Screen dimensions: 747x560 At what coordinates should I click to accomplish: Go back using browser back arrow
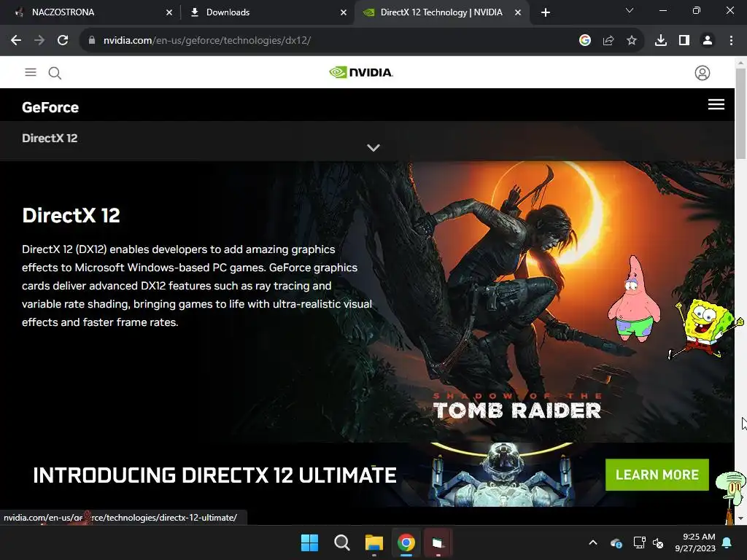[x=16, y=41]
